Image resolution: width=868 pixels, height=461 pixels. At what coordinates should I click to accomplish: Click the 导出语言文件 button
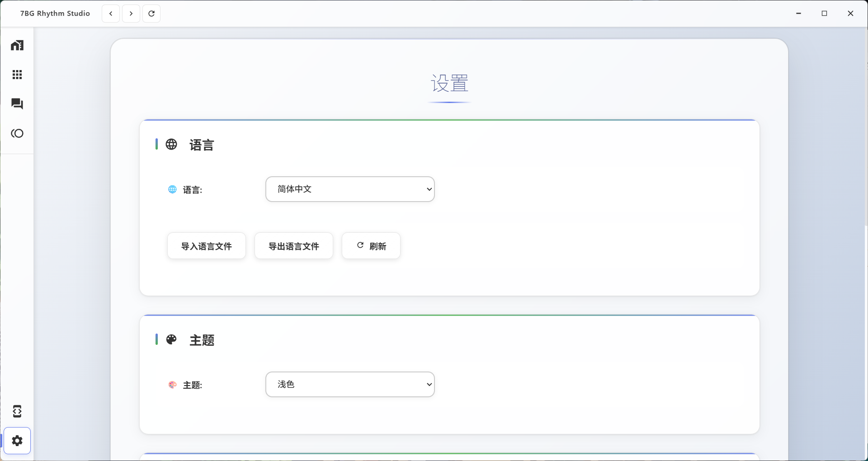293,246
